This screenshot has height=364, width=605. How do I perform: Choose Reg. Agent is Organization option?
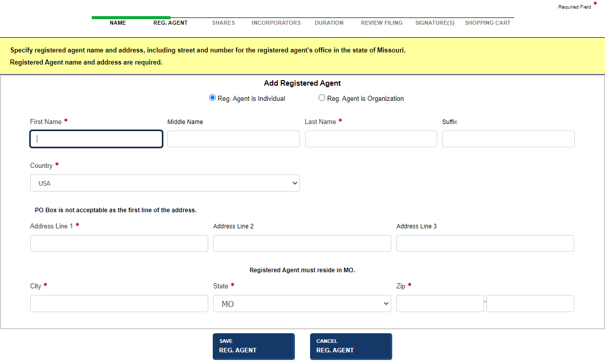[x=322, y=97]
